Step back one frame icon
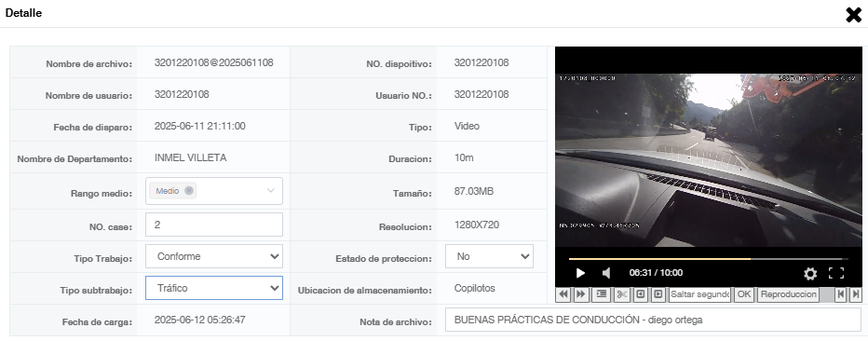The image size is (868, 341). (x=640, y=294)
